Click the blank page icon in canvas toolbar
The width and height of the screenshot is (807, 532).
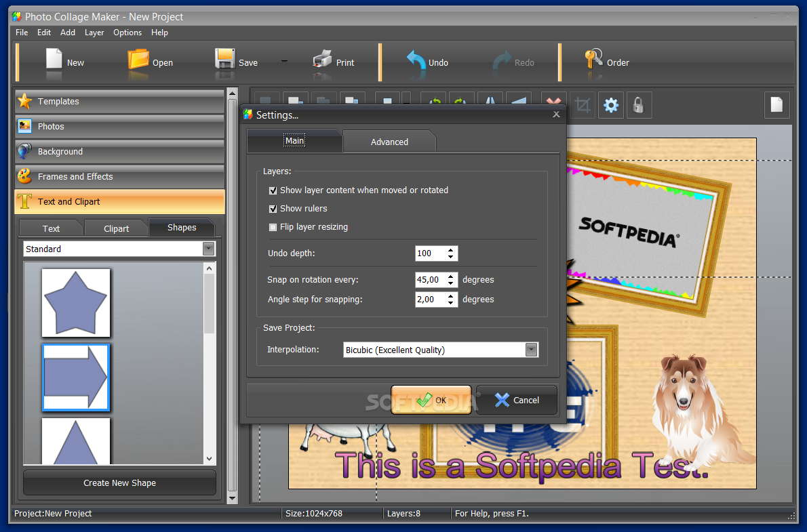pos(776,105)
